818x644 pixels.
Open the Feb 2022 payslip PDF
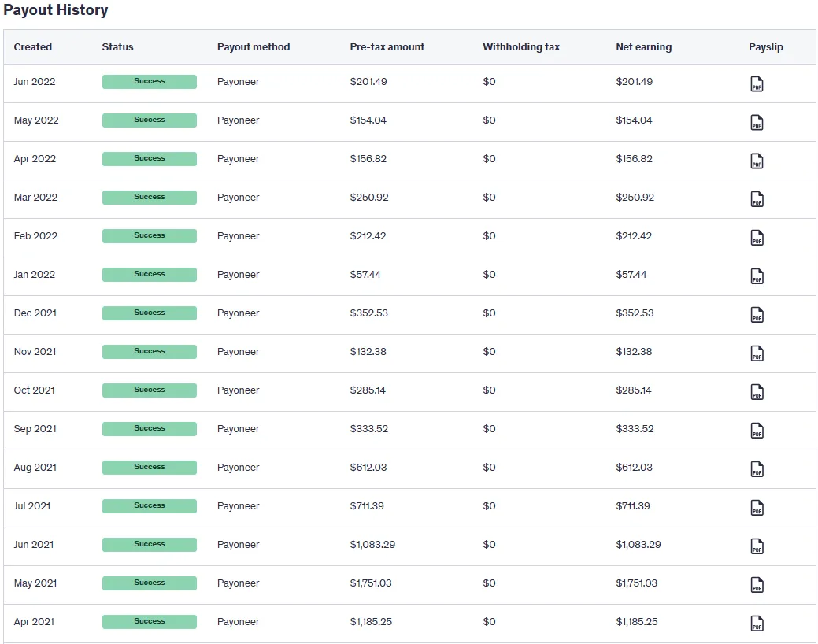click(x=757, y=239)
